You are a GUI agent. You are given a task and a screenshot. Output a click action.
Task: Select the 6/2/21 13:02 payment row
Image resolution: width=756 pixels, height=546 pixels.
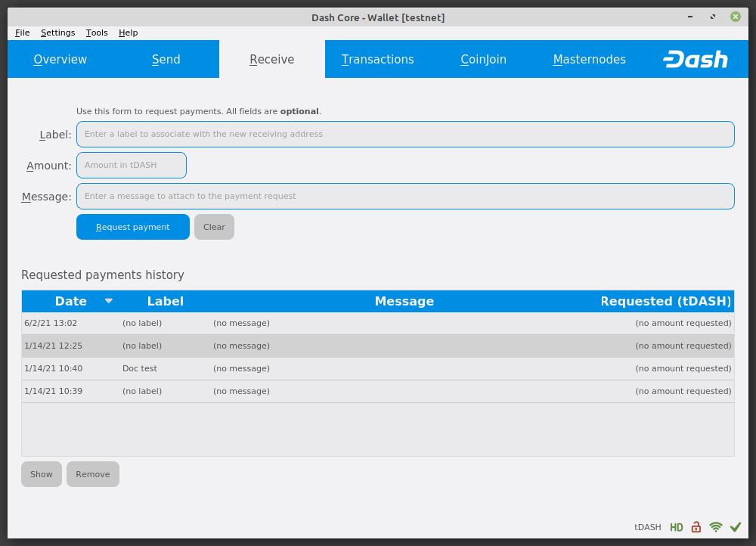tap(378, 323)
